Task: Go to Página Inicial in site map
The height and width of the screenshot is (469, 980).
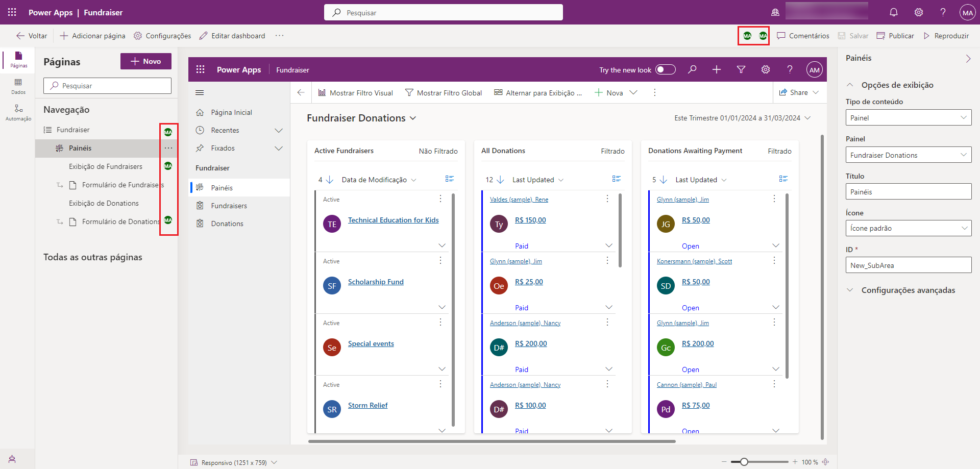Action: (x=240, y=112)
